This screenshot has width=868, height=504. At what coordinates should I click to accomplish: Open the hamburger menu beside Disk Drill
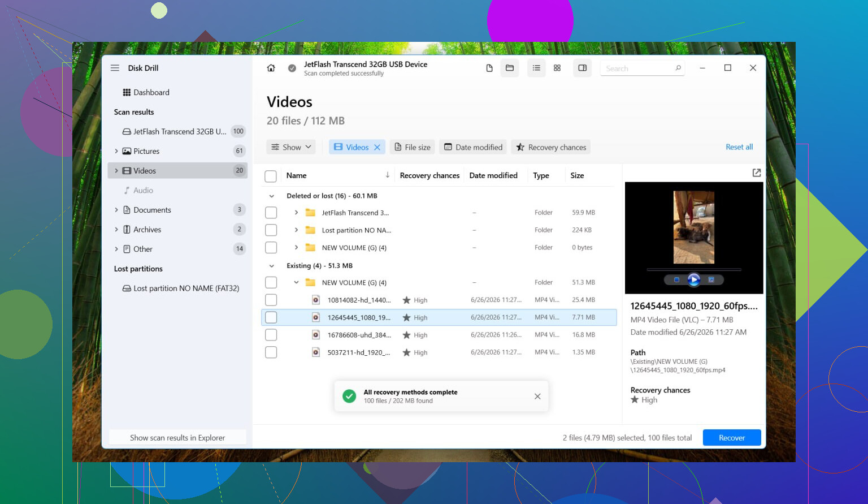(x=115, y=68)
